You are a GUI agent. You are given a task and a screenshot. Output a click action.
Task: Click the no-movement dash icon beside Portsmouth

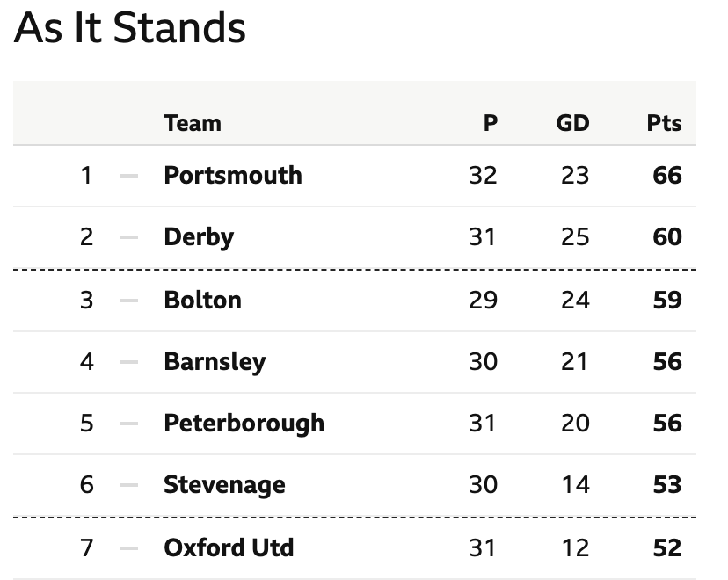click(129, 176)
